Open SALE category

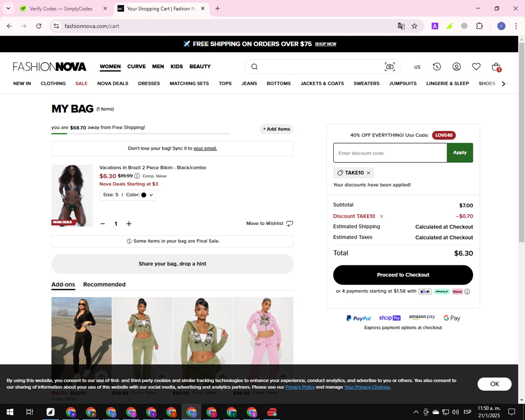coord(82,83)
